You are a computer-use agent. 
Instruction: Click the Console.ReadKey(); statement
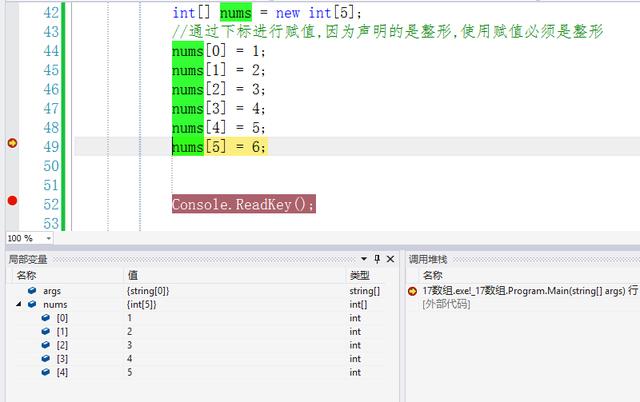tap(244, 204)
